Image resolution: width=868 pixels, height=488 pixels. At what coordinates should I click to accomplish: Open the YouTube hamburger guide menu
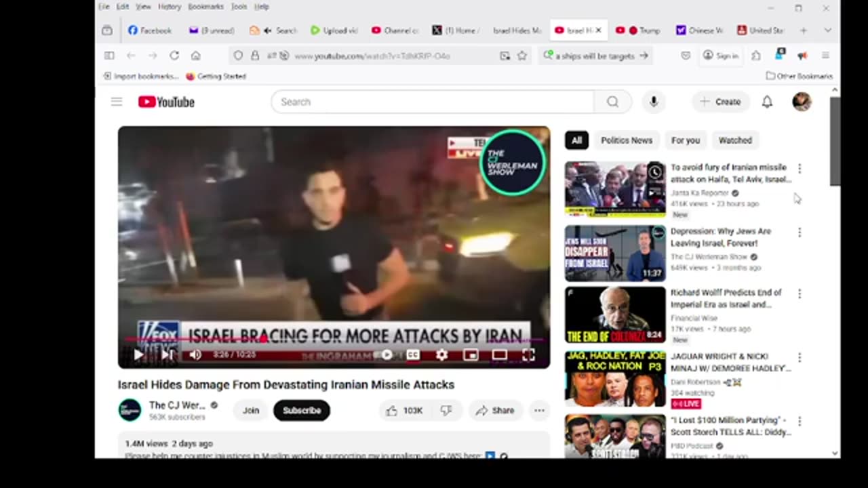coord(117,102)
